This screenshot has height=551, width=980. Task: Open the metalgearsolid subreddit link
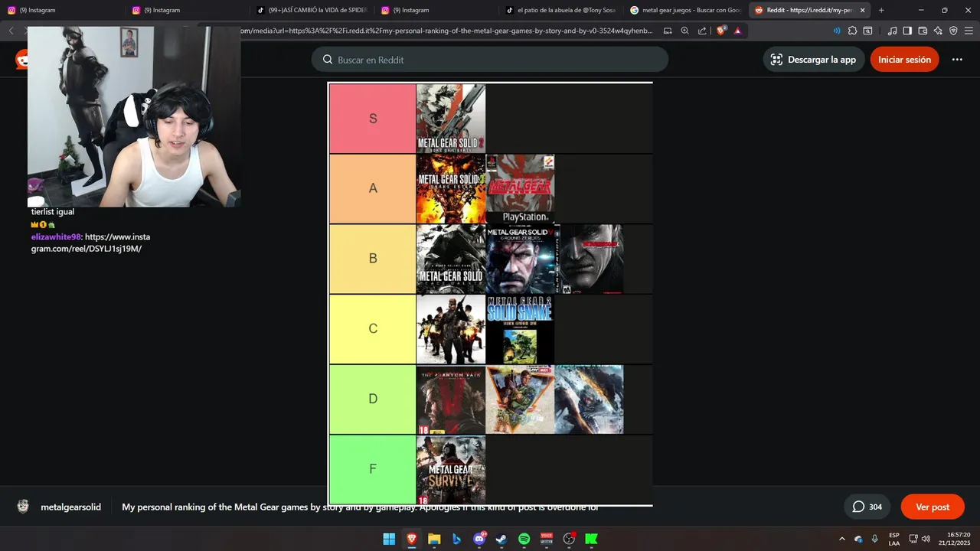pyautogui.click(x=71, y=507)
